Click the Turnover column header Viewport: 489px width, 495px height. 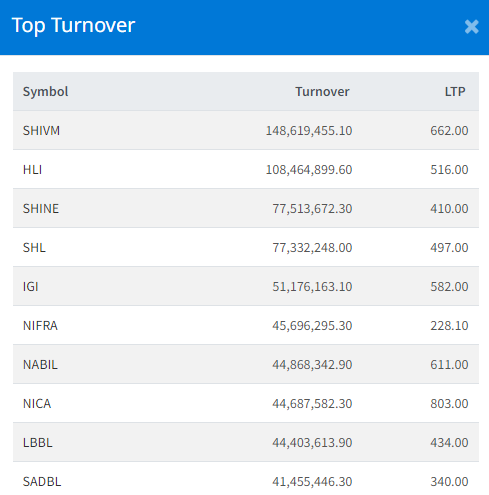322,91
